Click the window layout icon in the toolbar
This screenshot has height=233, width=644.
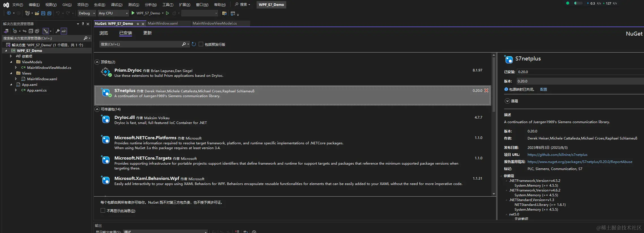point(233,13)
